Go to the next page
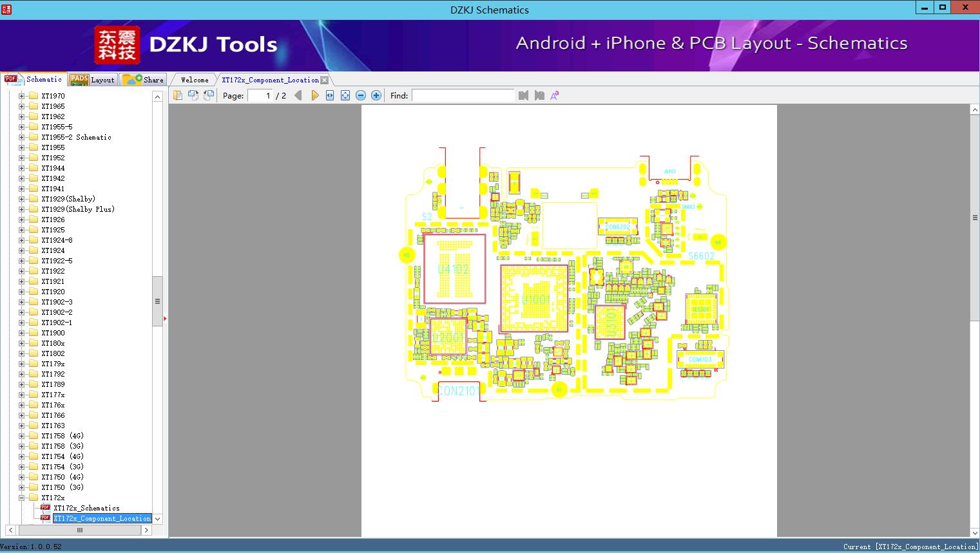 pyautogui.click(x=314, y=95)
